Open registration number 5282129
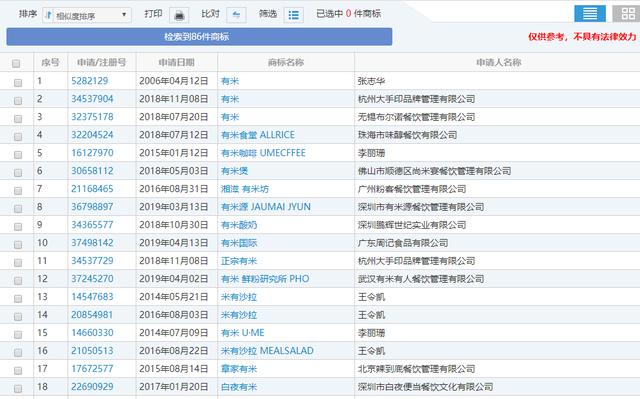 pyautogui.click(x=89, y=81)
